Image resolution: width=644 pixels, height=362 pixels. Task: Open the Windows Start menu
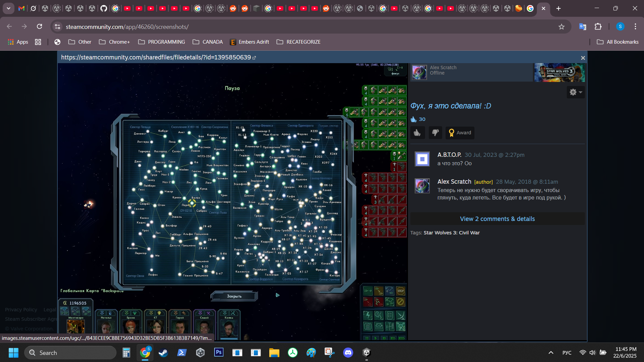[x=13, y=353]
